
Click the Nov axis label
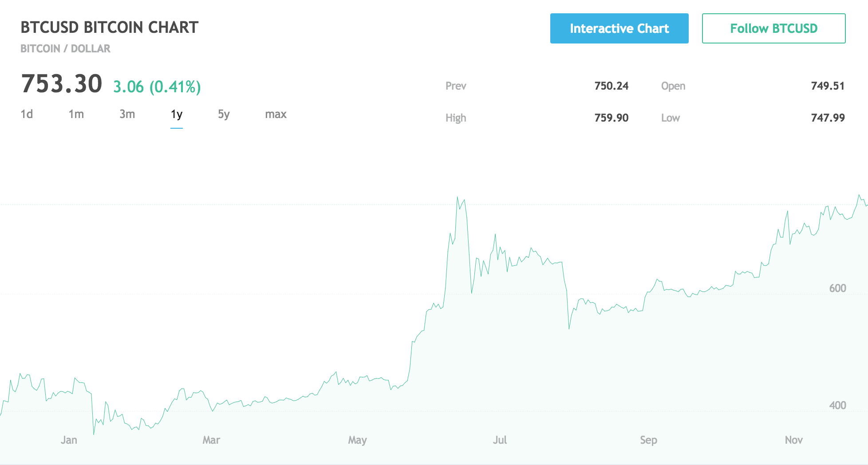793,440
